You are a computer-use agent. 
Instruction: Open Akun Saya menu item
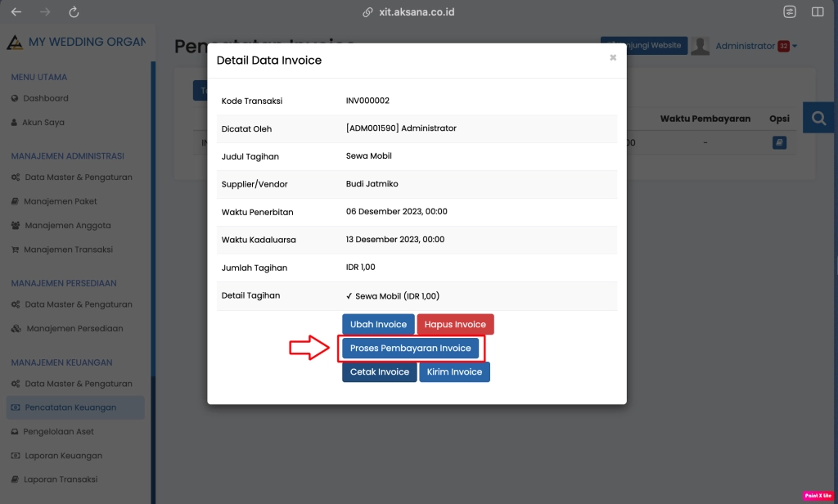pos(43,123)
